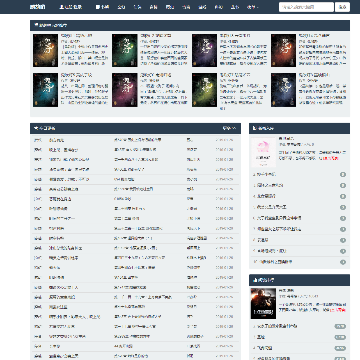Open the first navigation item with icon
The height and width of the screenshot is (360, 360).
(x=102, y=7)
